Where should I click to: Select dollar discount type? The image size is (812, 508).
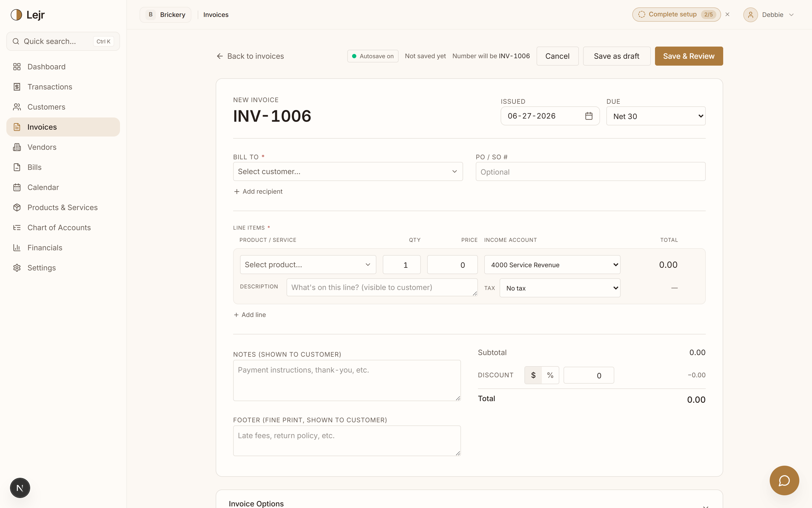click(533, 375)
